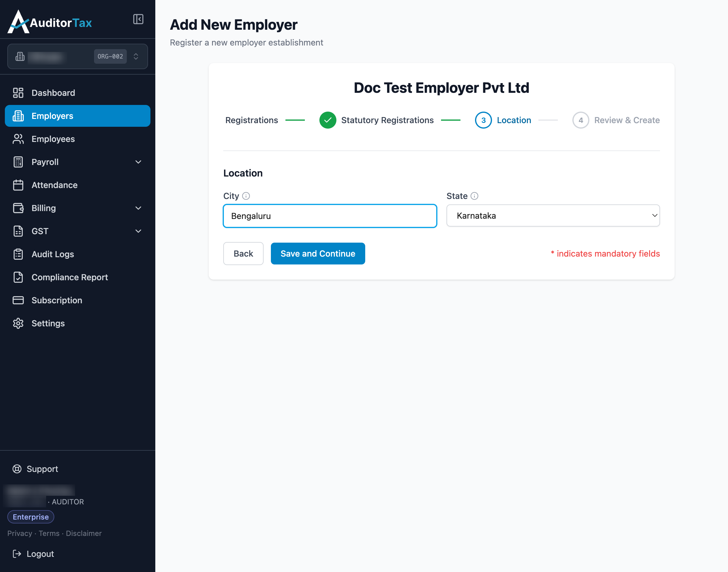Click the Statutory Registrations completed step
Image resolution: width=728 pixels, height=572 pixels.
(x=376, y=120)
